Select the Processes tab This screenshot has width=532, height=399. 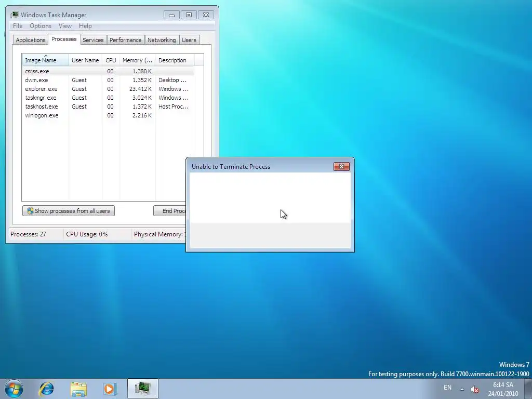[64, 39]
